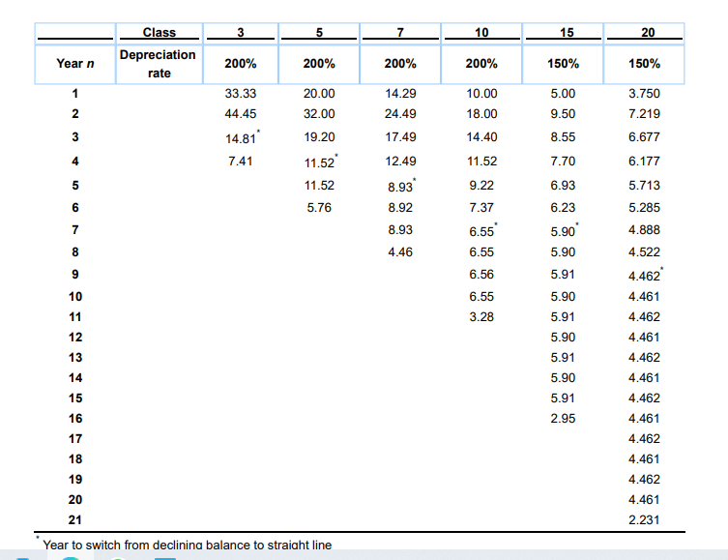Select the class 3 column header
The height and width of the screenshot is (560, 728).
pyautogui.click(x=241, y=34)
